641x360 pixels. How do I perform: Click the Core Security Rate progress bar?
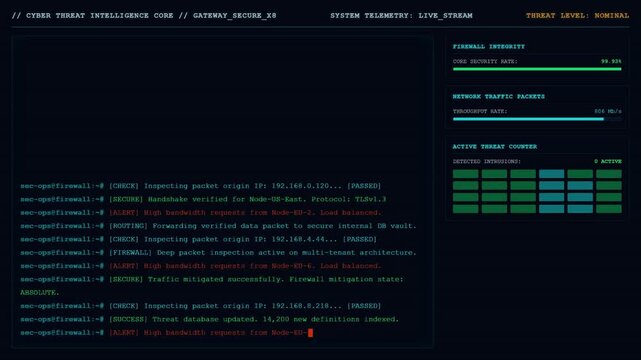click(x=537, y=69)
